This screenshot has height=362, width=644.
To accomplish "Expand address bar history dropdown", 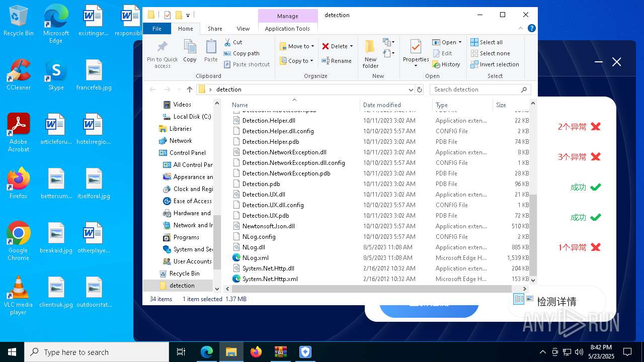I will 412,89.
